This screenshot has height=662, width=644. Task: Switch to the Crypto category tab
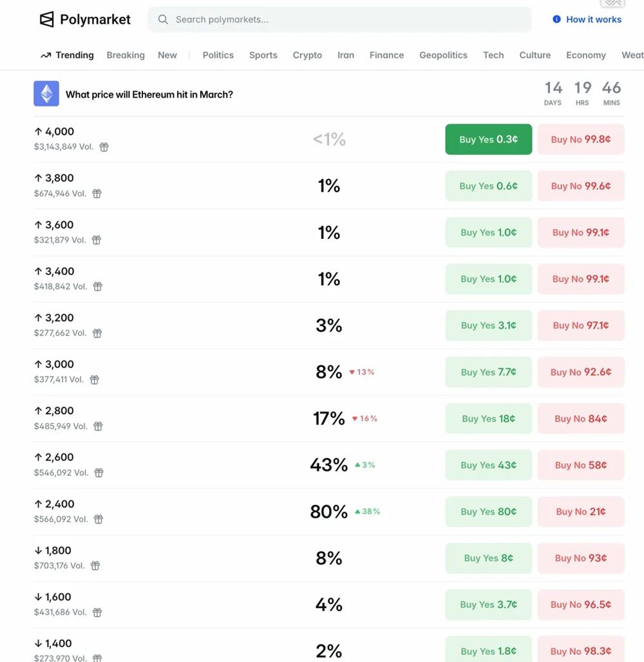pyautogui.click(x=307, y=55)
